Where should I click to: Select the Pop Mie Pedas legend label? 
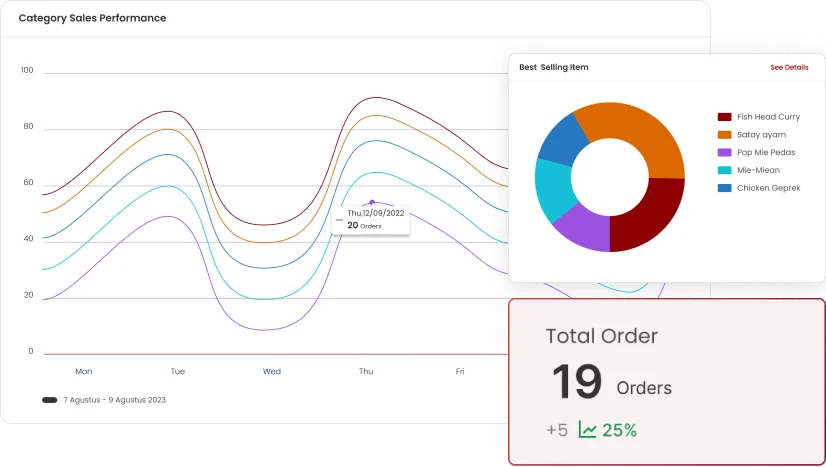[x=766, y=153]
